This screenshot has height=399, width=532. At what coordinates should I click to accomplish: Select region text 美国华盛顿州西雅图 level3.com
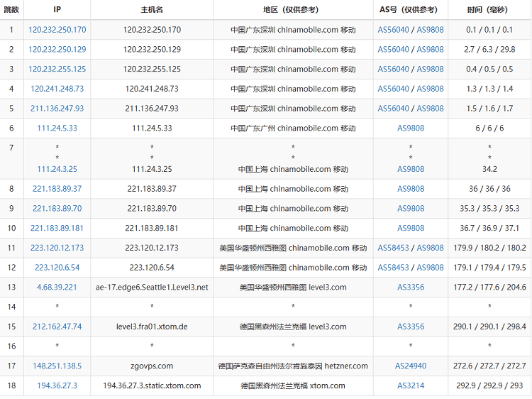point(293,288)
